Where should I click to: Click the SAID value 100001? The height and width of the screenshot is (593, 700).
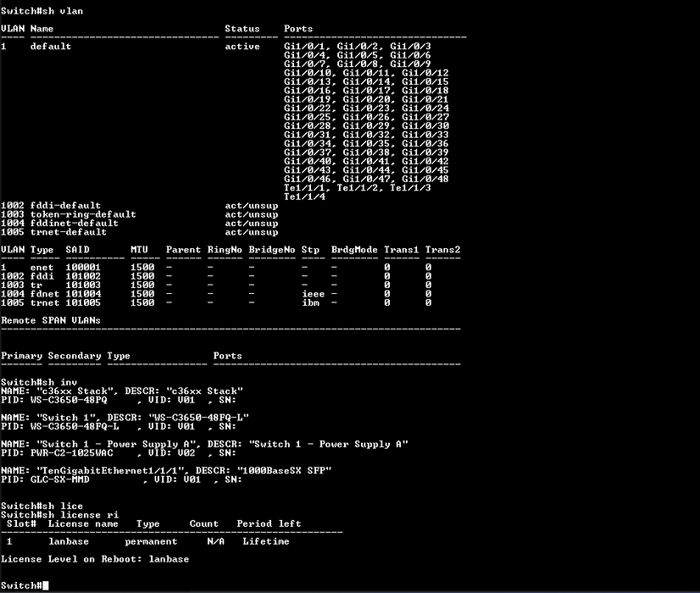click(x=83, y=268)
